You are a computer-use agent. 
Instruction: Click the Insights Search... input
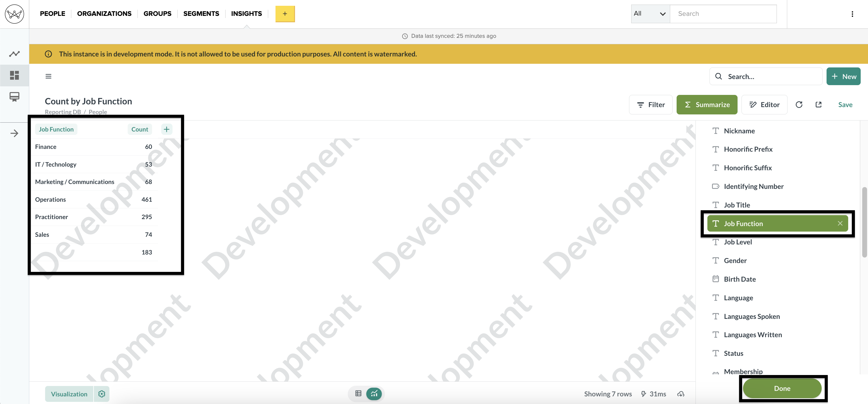coord(766,76)
